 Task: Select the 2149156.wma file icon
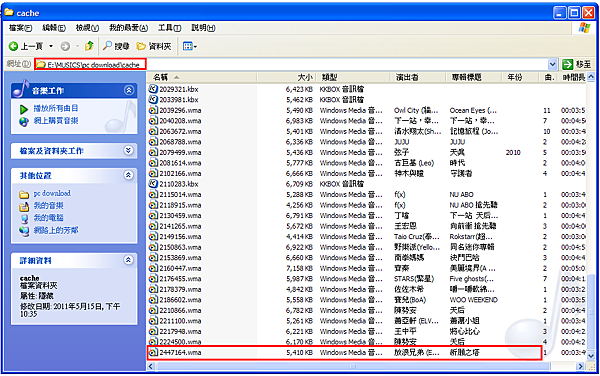tap(153, 236)
